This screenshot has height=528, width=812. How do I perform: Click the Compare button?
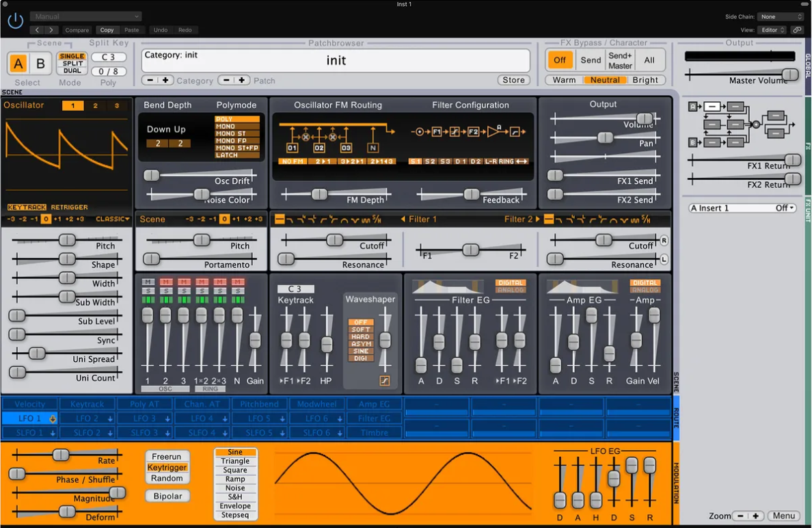pos(77,30)
